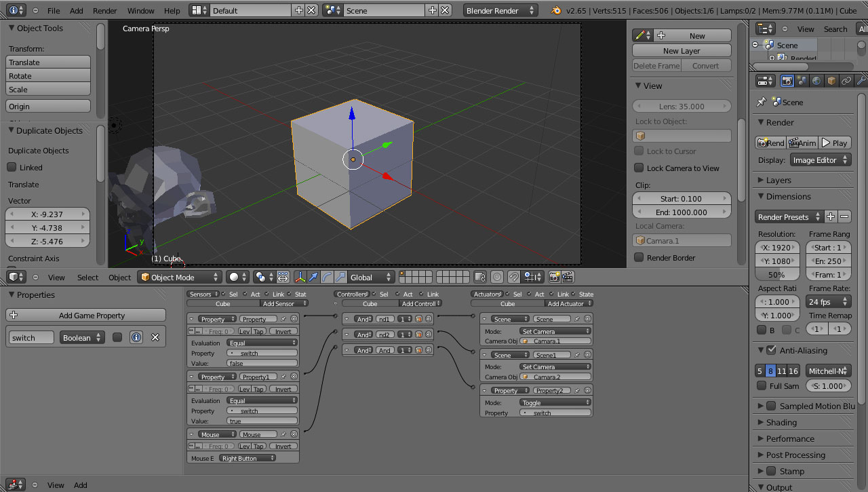Expand the Layers panel in render properties
Image resolution: width=868 pixels, height=492 pixels.
click(778, 180)
